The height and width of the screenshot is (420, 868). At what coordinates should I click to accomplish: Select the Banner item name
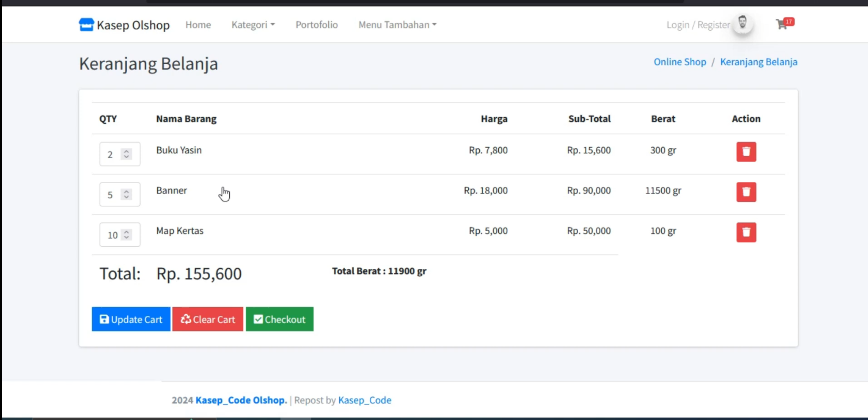(x=172, y=190)
